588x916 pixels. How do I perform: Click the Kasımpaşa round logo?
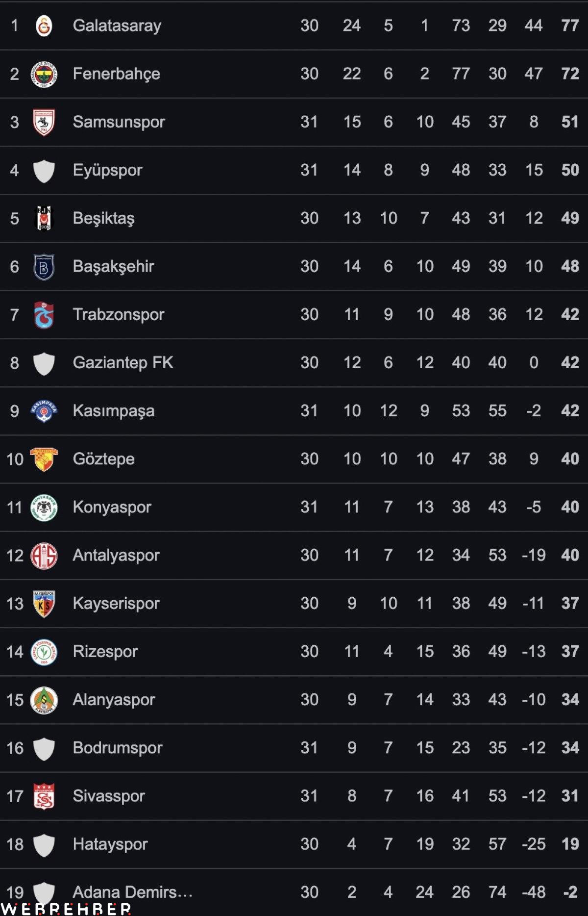pos(44,411)
